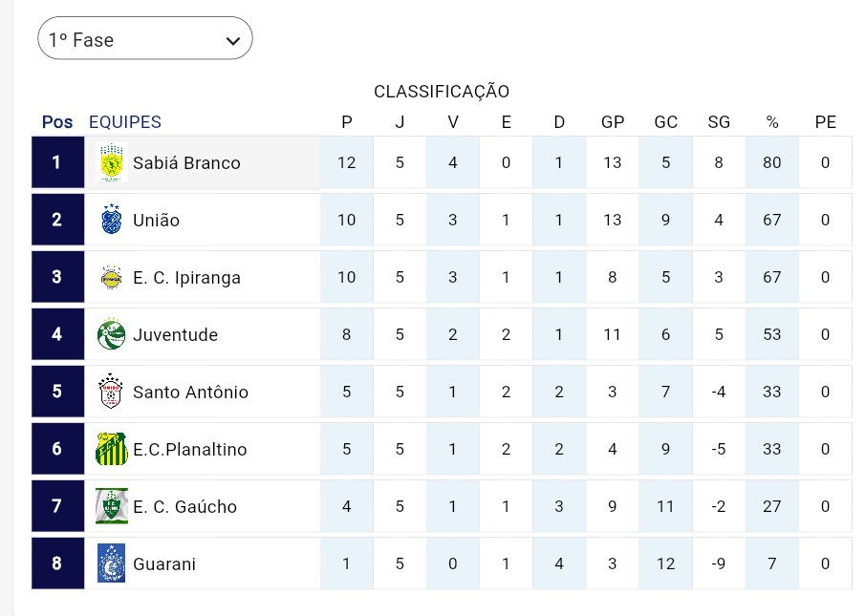The width and height of the screenshot is (865, 616).
Task: Click the Guarani team name
Action: (x=164, y=563)
